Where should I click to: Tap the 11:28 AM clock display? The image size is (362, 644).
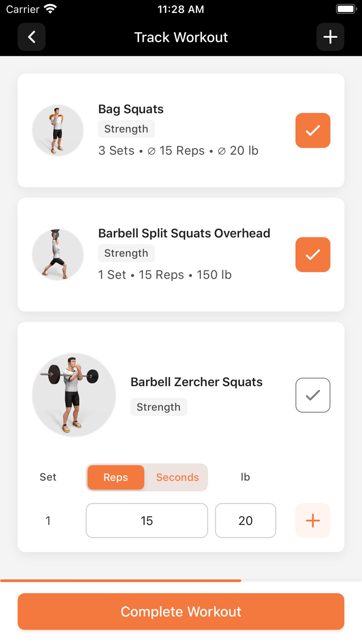coord(181,8)
